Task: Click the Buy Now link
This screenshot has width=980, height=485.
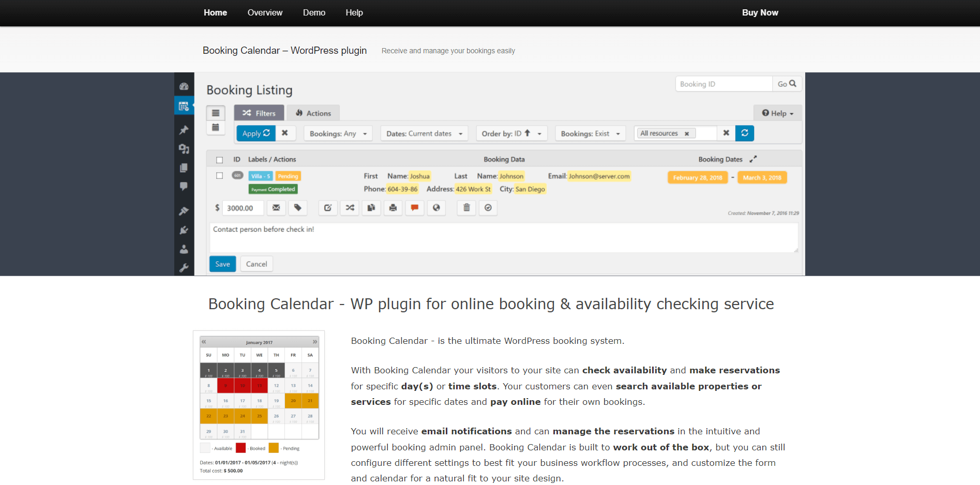Action: (760, 12)
